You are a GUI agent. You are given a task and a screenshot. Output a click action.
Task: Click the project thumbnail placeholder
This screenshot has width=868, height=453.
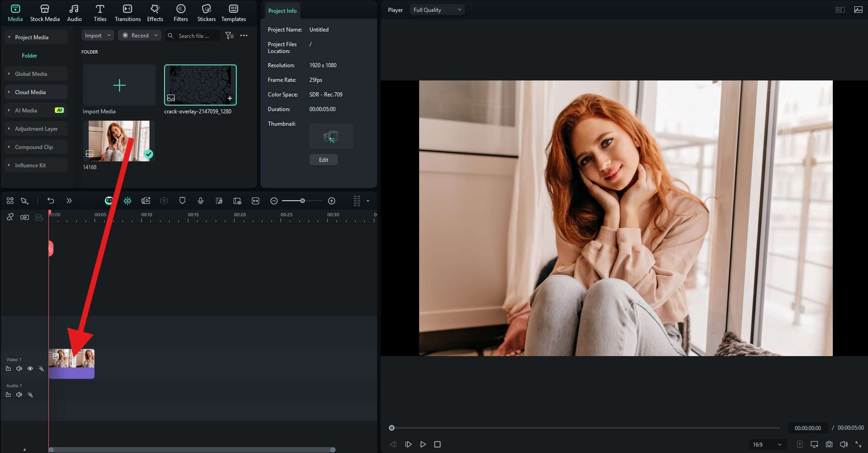pyautogui.click(x=331, y=136)
